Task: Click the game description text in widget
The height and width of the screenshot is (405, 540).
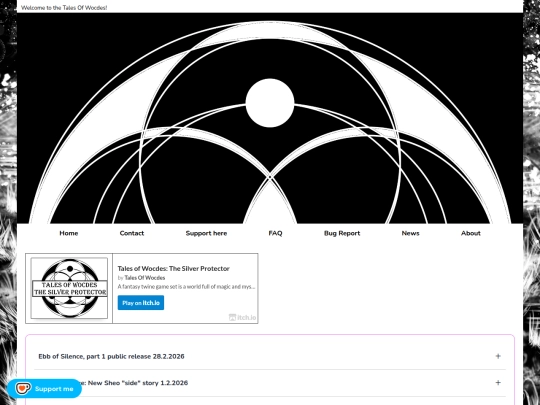Action: click(186, 287)
